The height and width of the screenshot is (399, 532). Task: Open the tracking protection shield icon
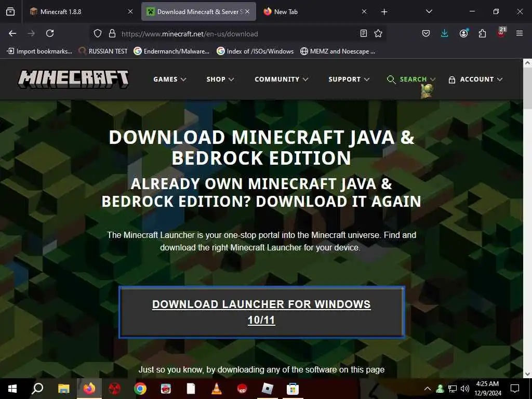(98, 34)
